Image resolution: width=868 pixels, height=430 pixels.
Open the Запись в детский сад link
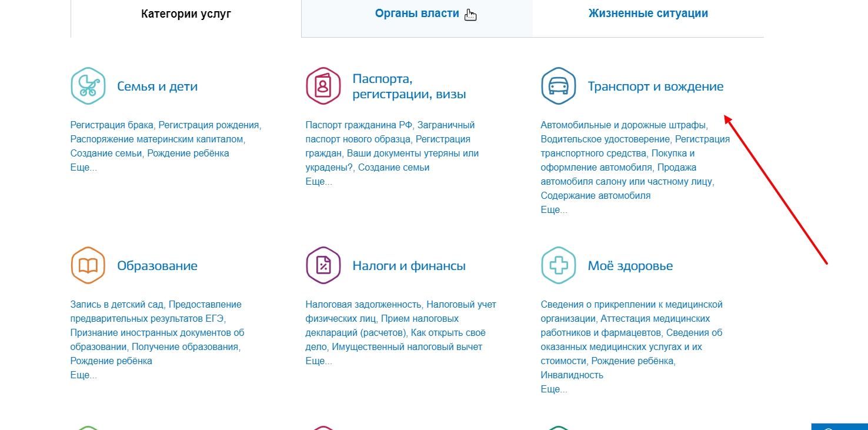tap(118, 305)
